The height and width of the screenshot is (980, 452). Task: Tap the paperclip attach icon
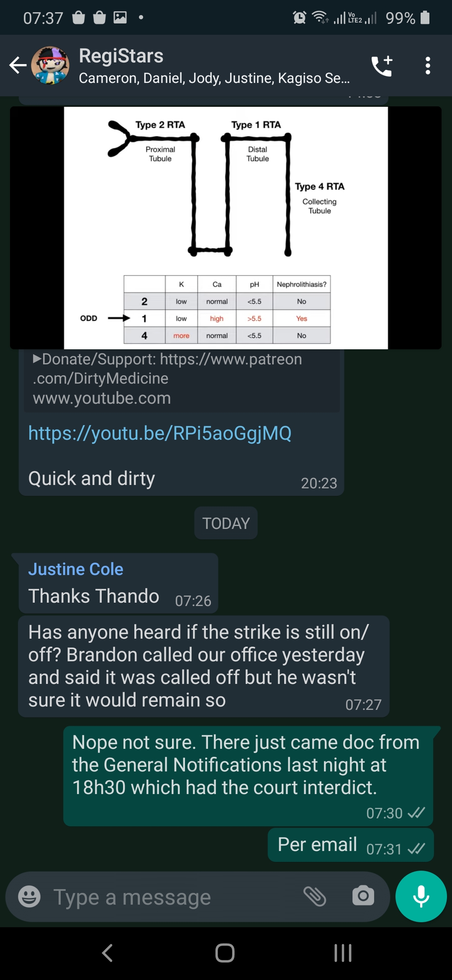coord(315,896)
